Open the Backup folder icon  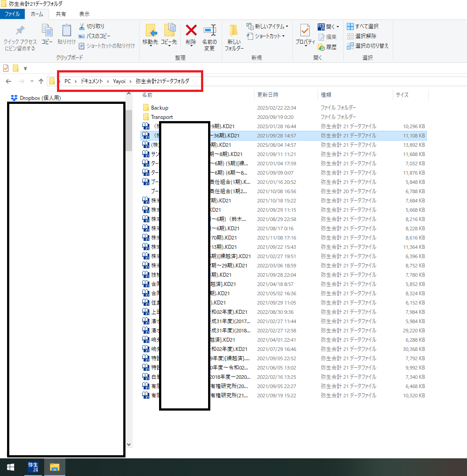(x=146, y=108)
